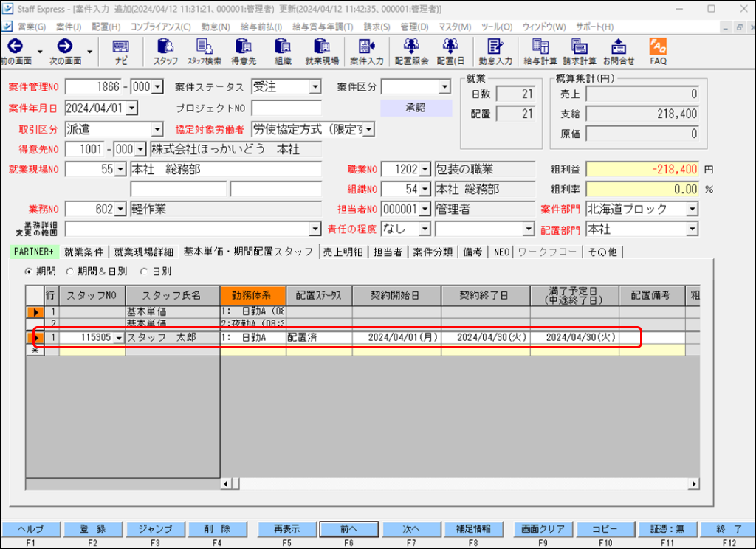
Task: Open the スタッフ toolbar icon
Action: click(165, 51)
